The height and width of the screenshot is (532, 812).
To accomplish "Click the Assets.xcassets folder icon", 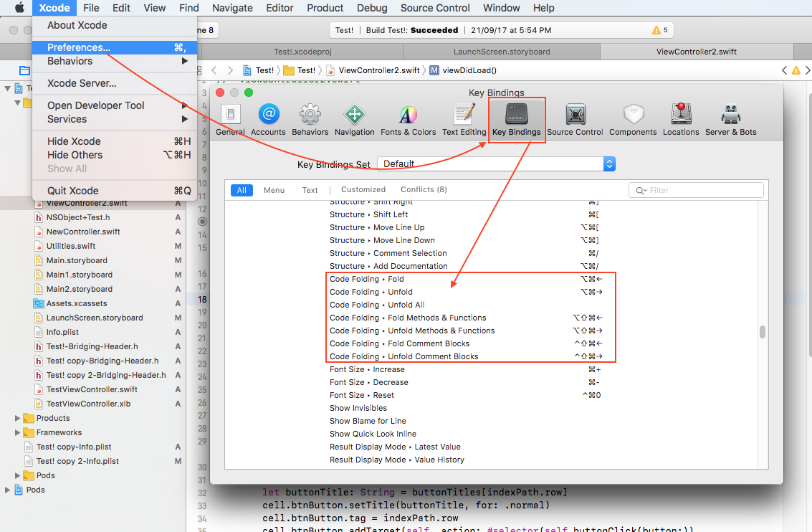I will [38, 303].
